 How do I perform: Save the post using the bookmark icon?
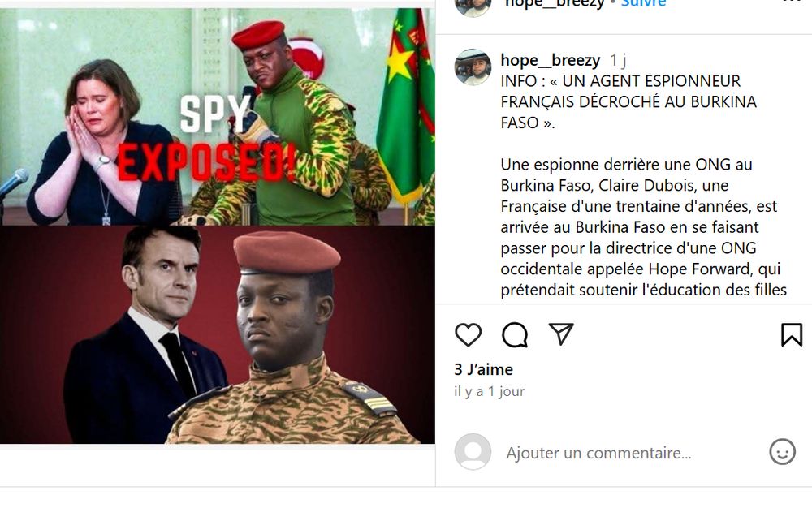click(x=791, y=334)
